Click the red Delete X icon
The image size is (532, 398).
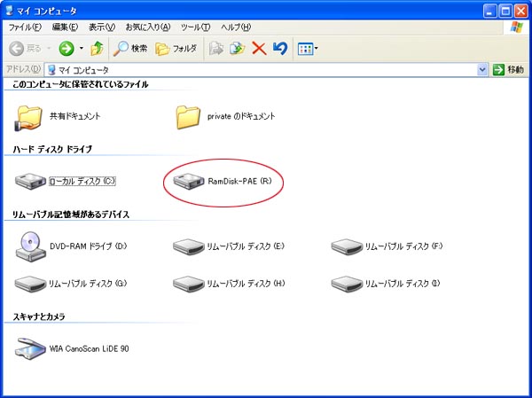coord(259,48)
